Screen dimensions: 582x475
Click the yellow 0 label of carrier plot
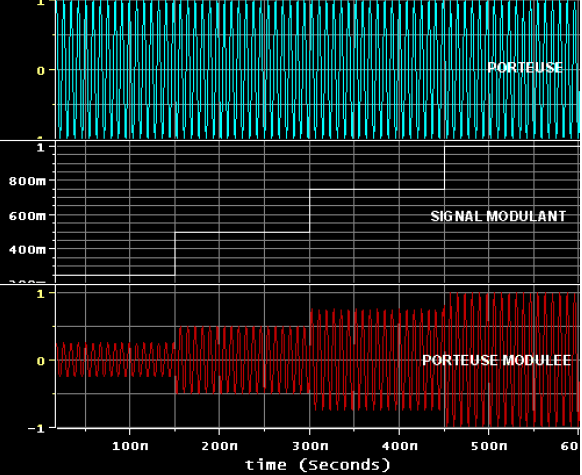click(41, 70)
